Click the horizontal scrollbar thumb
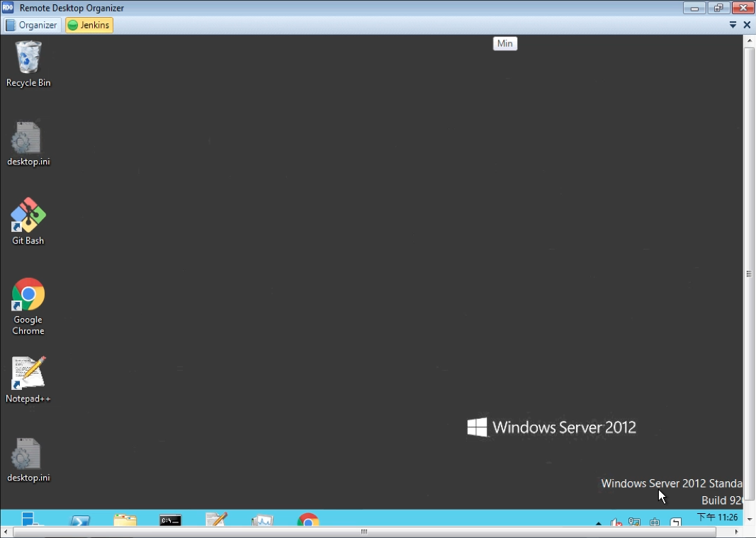 [364, 532]
